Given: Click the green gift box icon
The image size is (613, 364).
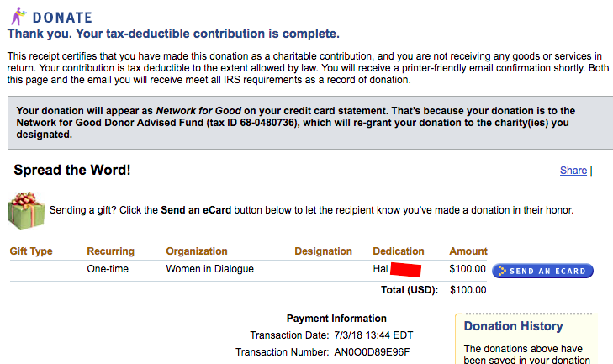Looking at the screenshot, I should (26, 210).
